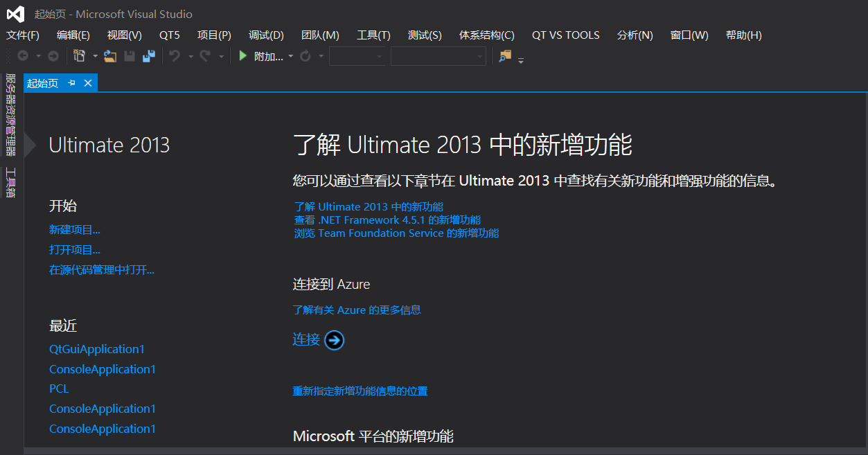This screenshot has width=868, height=455.
Task: Open the Refresh button dropdown arrow
Action: coord(321,56)
